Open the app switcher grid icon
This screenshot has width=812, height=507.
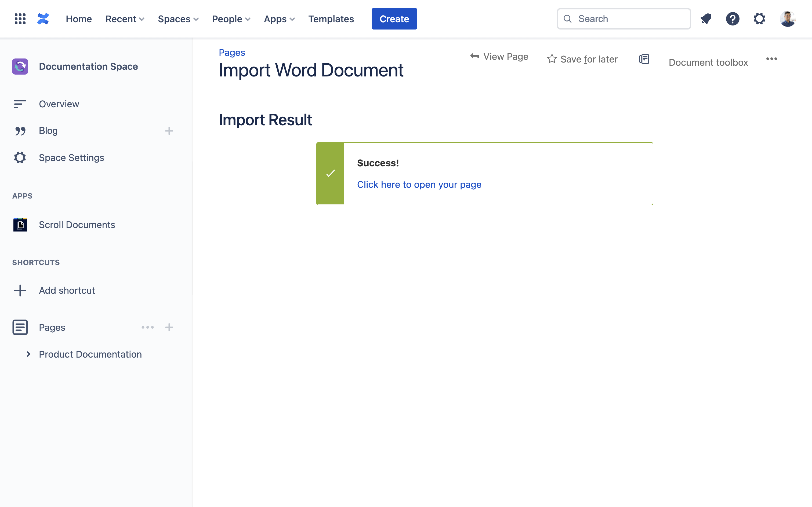20,19
